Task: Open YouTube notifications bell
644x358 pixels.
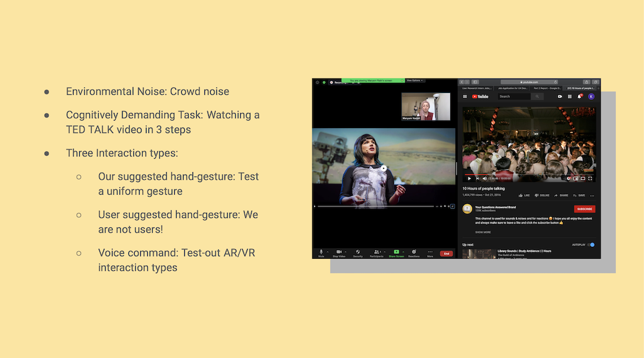Action: [x=580, y=97]
